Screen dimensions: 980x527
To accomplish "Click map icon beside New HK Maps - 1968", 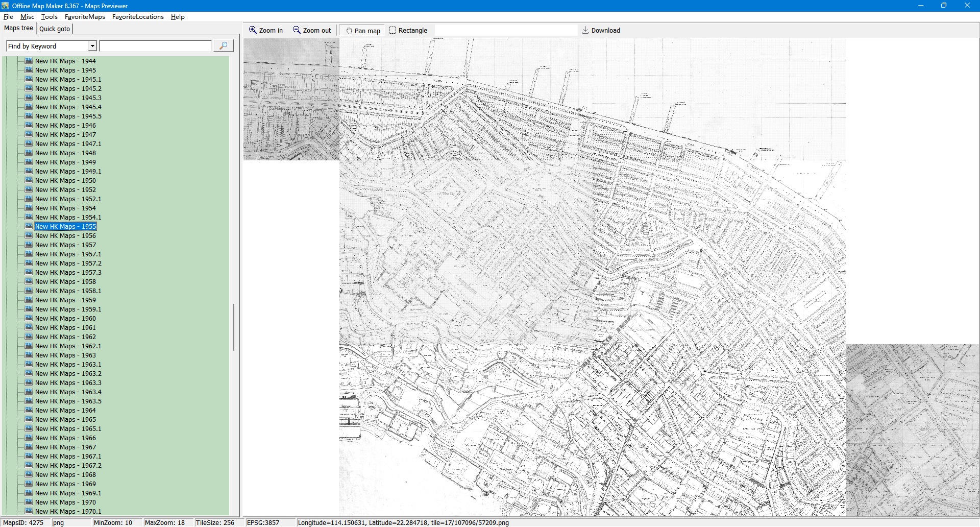I will coord(29,474).
